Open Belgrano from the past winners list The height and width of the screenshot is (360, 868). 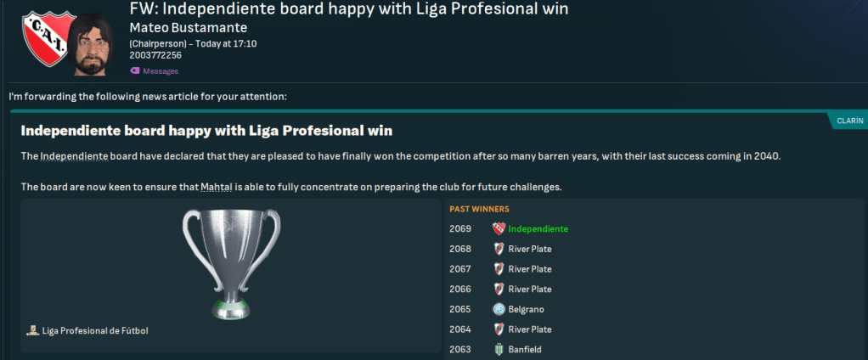pos(526,309)
